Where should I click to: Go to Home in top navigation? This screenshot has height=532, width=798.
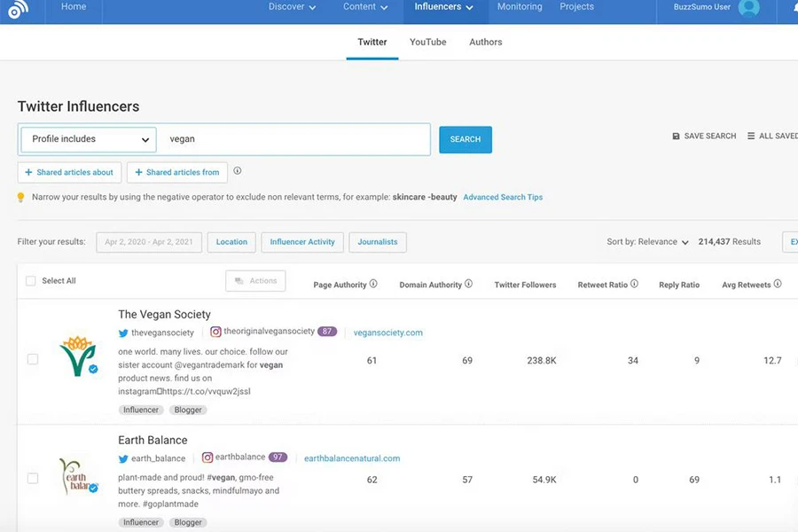point(74,6)
